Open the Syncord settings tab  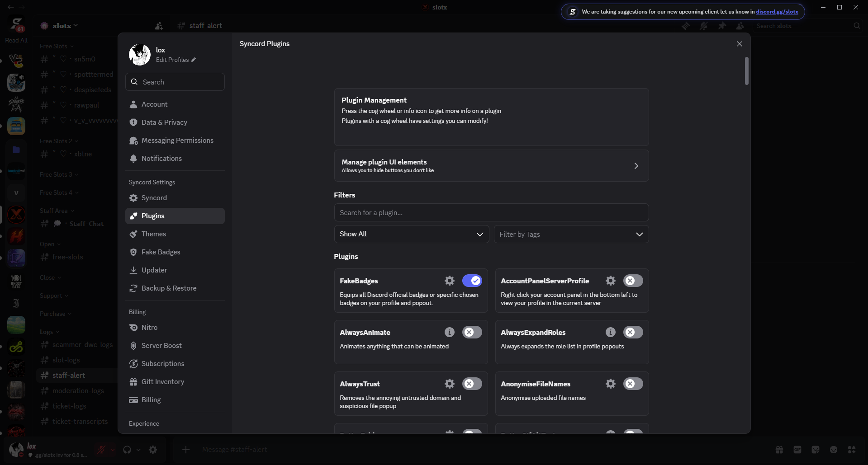175,198
